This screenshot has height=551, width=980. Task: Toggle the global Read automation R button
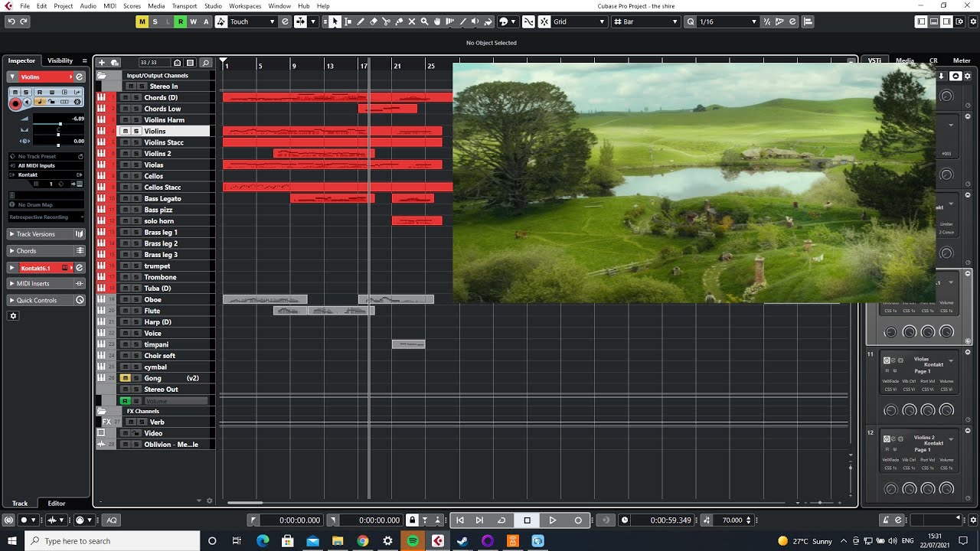pos(180,21)
